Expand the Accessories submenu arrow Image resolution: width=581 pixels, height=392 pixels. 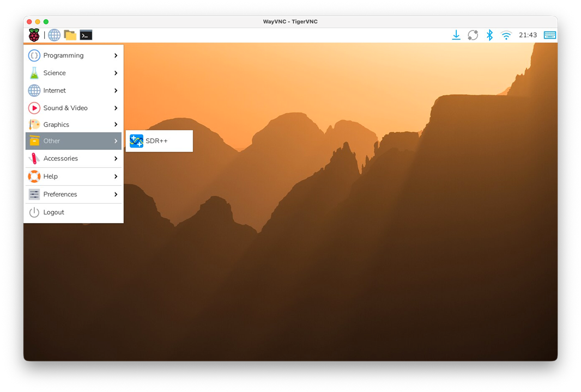click(116, 158)
